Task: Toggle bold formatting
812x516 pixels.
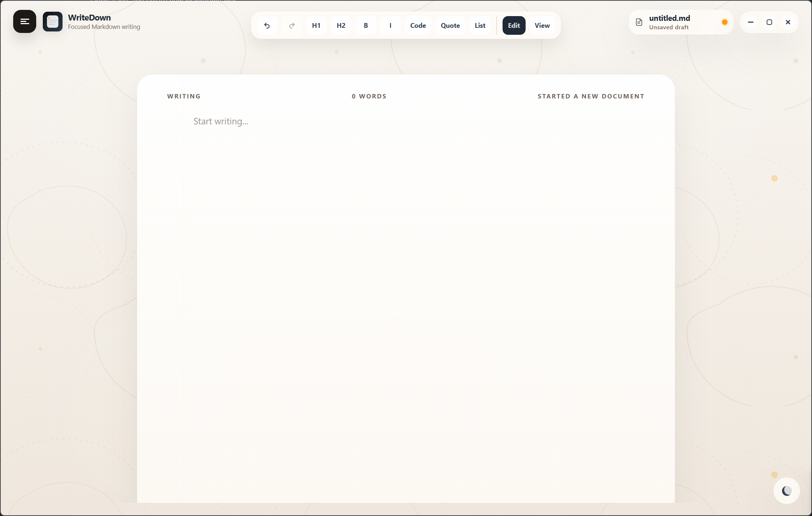Action: click(366, 25)
